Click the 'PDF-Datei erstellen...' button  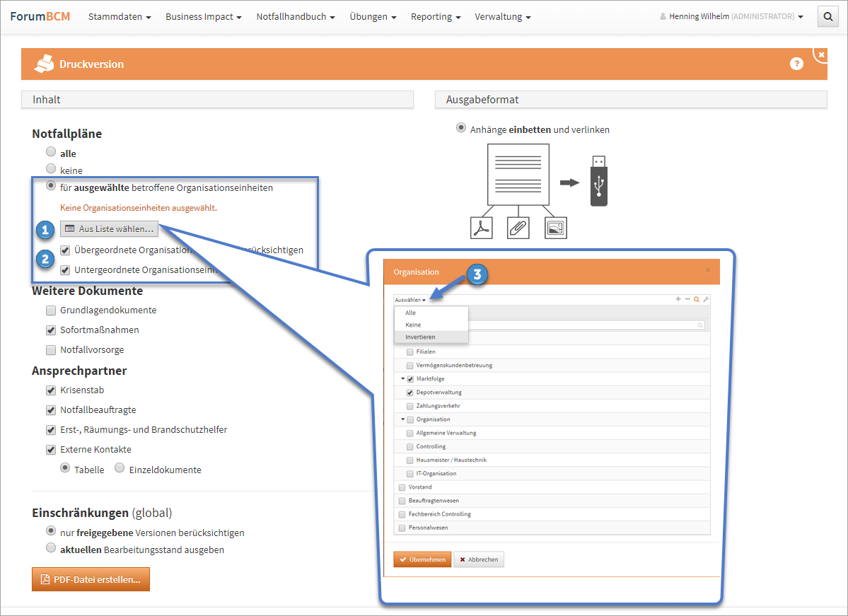[x=91, y=579]
